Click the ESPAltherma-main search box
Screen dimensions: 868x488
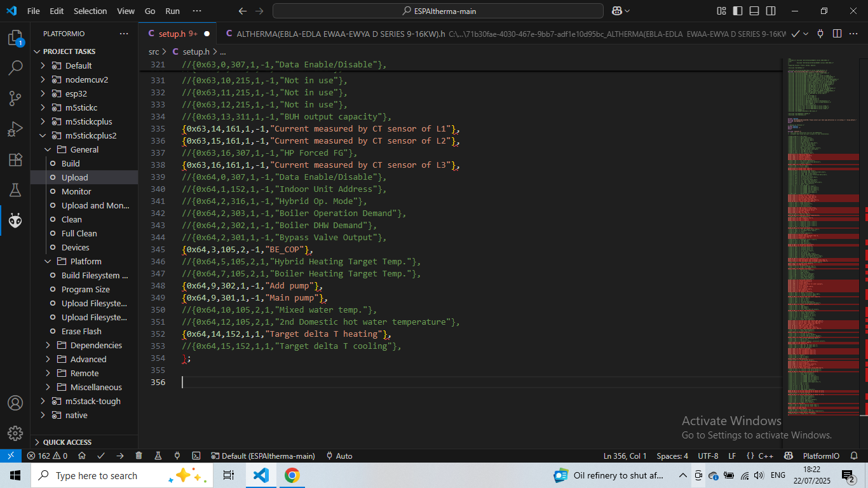[x=438, y=11]
